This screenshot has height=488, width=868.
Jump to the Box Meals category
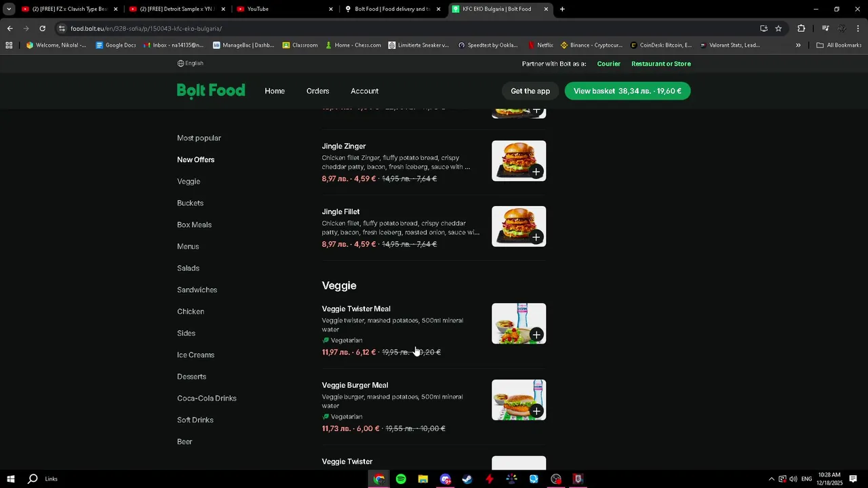pos(194,225)
